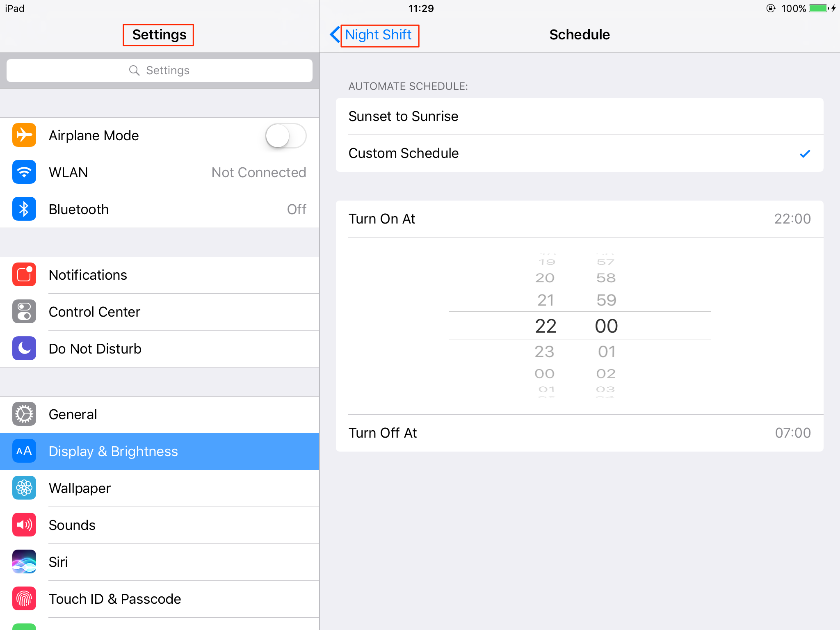Tap the Bluetooth Off status text

click(297, 209)
